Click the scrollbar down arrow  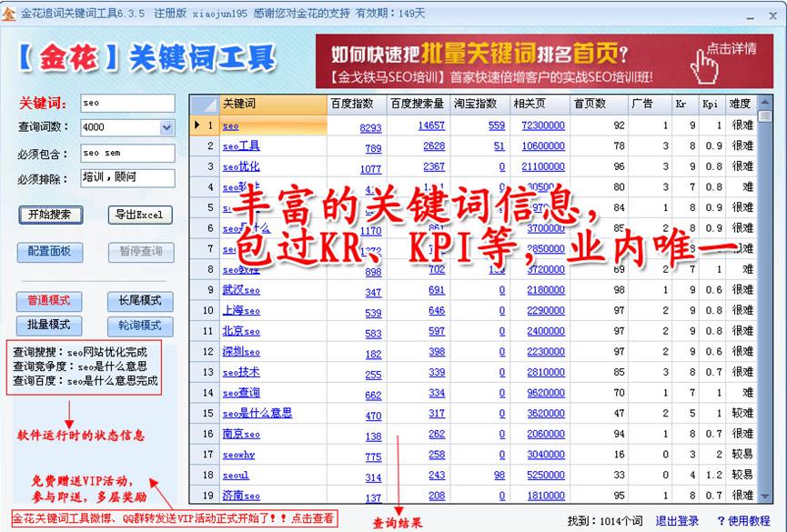click(765, 497)
